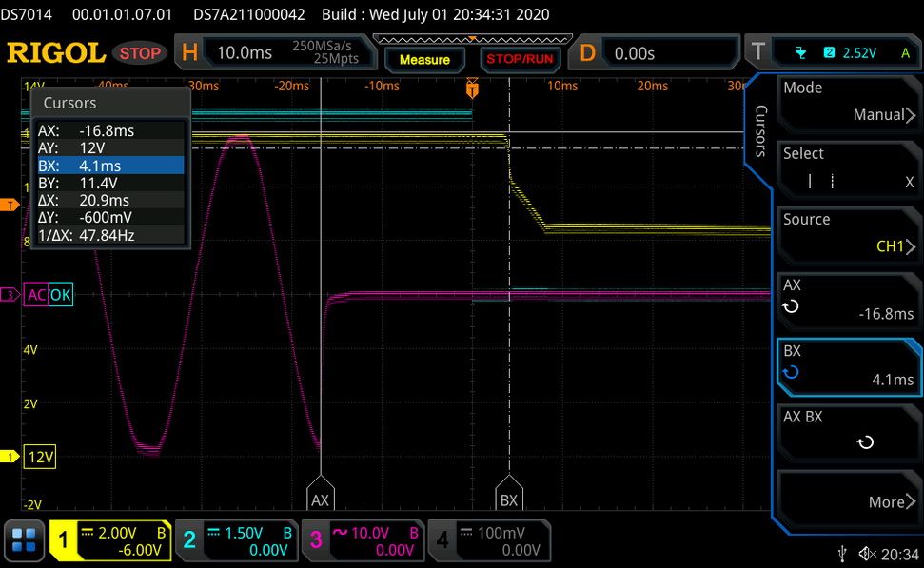This screenshot has width=924, height=568.
Task: Tap the muted speaker icon
Action: [x=868, y=554]
